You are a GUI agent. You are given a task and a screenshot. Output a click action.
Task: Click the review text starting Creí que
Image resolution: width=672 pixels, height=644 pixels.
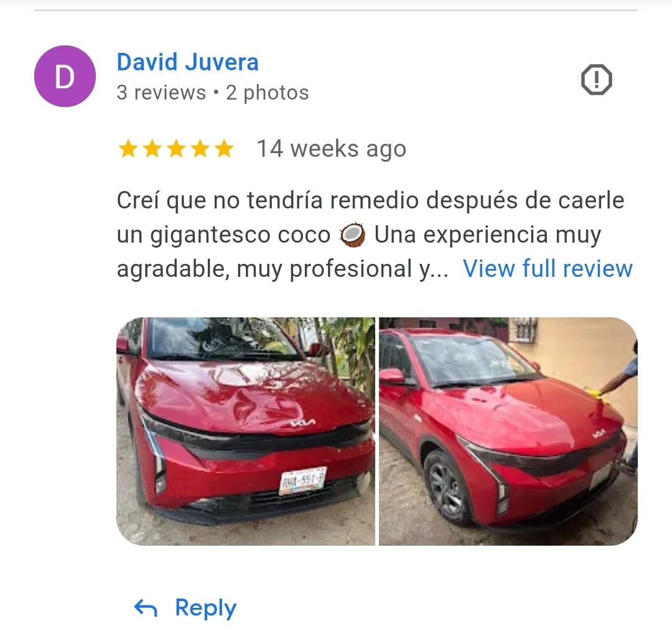click(x=371, y=235)
